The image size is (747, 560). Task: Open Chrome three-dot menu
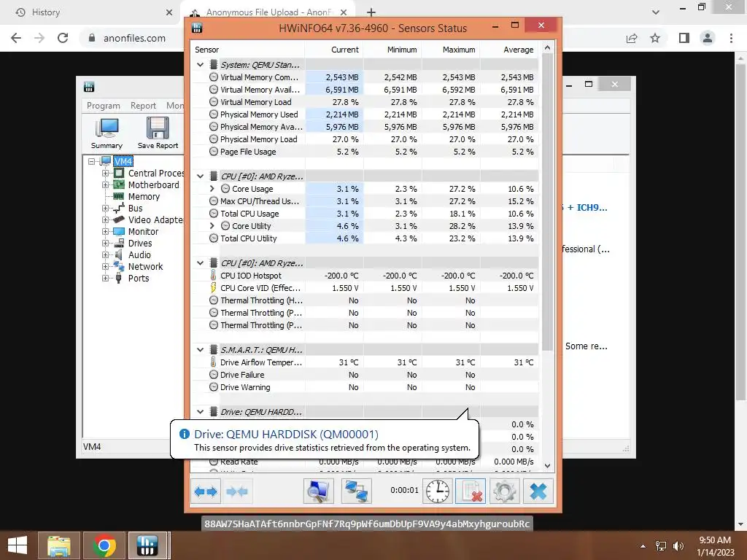coord(731,38)
